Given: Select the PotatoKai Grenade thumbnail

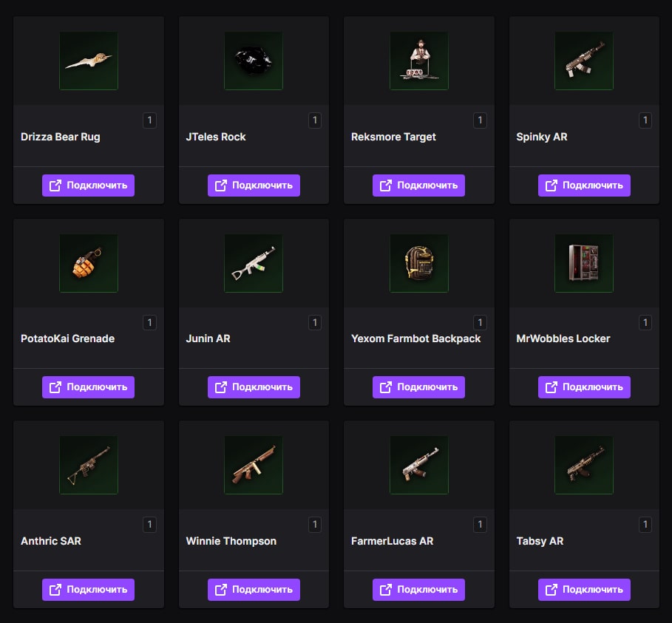Looking at the screenshot, I should (89, 263).
